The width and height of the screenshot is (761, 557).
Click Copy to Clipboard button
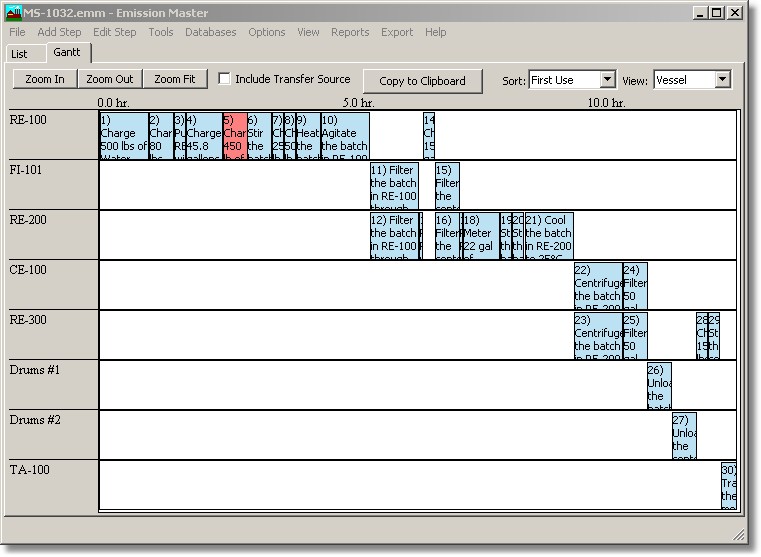tap(422, 81)
